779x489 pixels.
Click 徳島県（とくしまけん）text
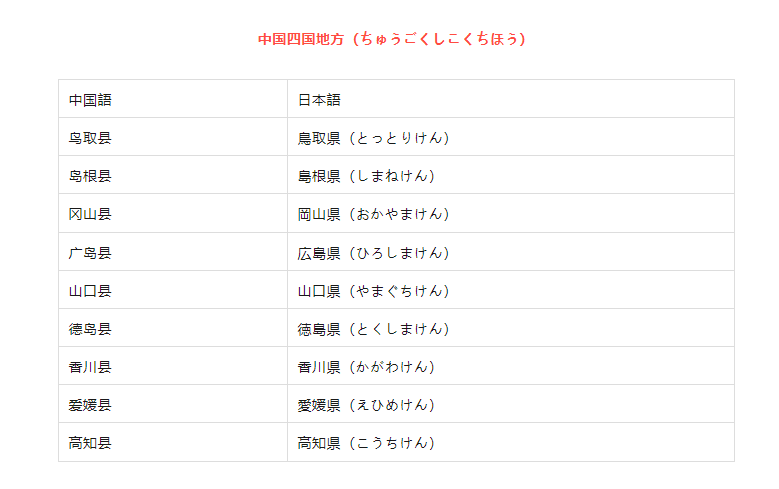point(374,329)
